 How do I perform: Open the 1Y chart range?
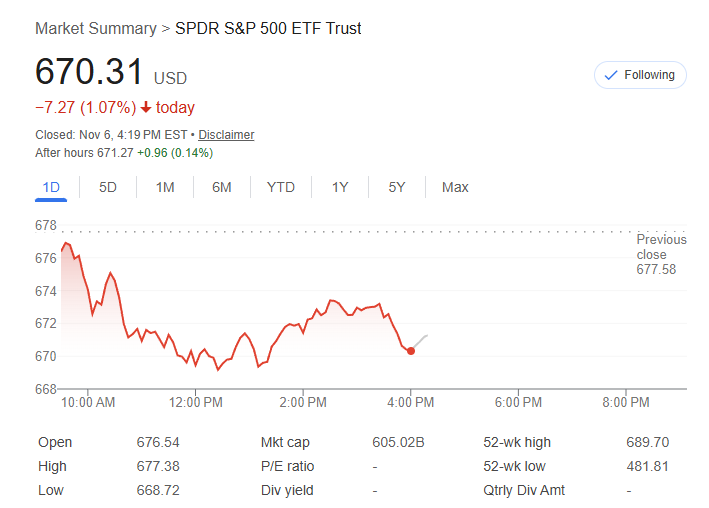click(340, 187)
